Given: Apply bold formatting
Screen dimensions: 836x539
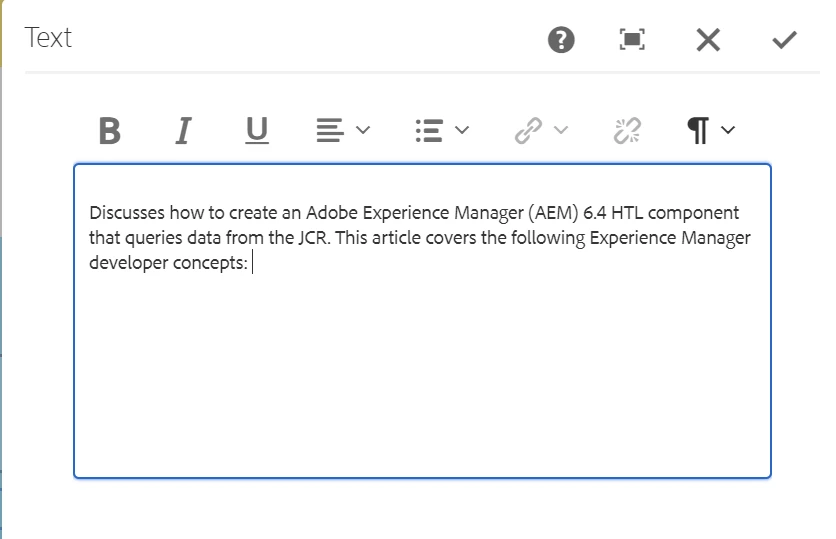Looking at the screenshot, I should click(110, 131).
